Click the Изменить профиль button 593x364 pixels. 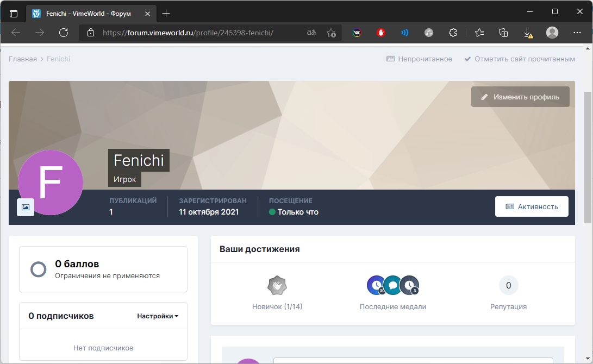pyautogui.click(x=520, y=97)
